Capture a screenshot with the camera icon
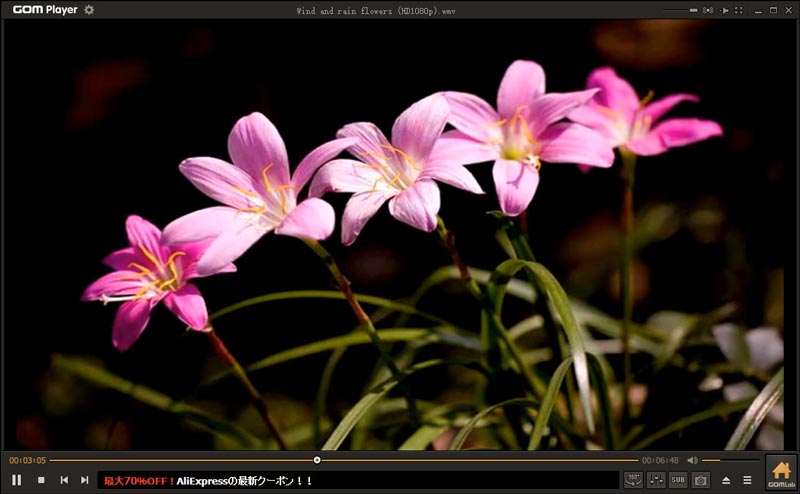The height and width of the screenshot is (494, 800). point(701,480)
